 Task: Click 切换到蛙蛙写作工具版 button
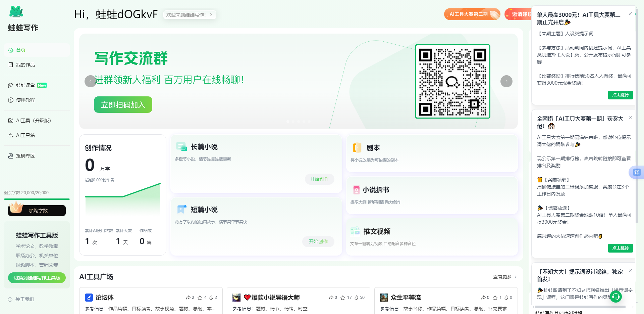[x=37, y=278]
